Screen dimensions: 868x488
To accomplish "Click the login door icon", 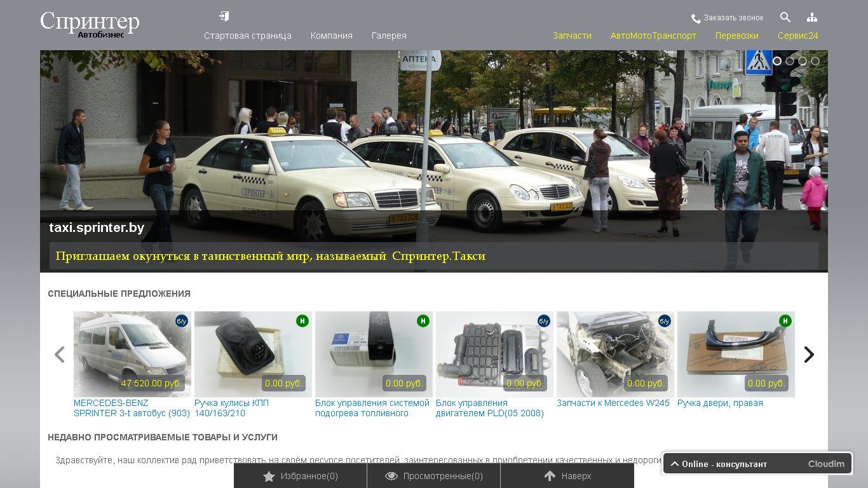I will coord(224,16).
